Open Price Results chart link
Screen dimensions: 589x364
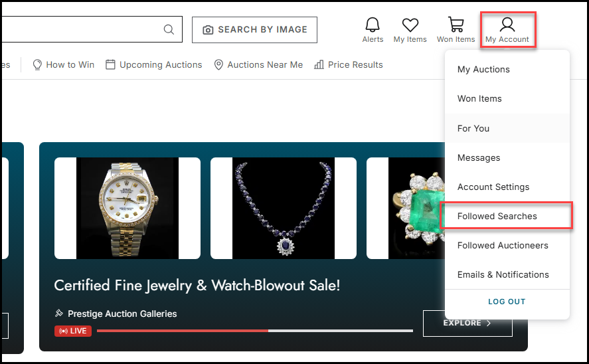tap(348, 64)
